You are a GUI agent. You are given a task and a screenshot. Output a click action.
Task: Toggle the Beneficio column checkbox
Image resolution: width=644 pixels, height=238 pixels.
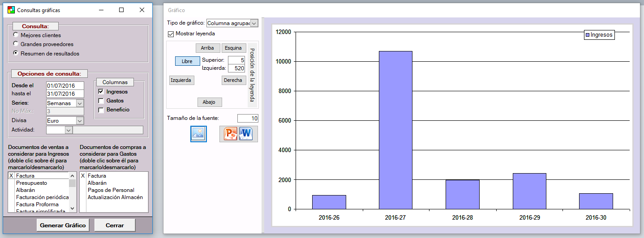pos(101,110)
